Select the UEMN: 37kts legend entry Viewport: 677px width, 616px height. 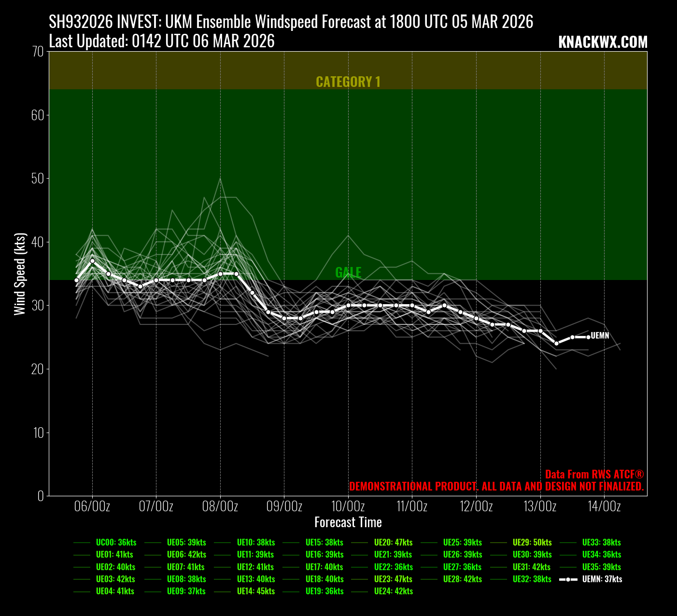click(602, 579)
